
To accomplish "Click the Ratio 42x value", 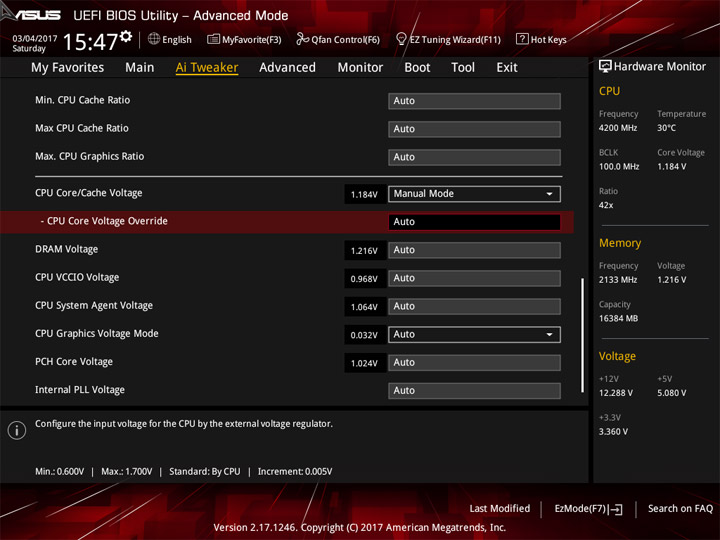I will point(606,205).
